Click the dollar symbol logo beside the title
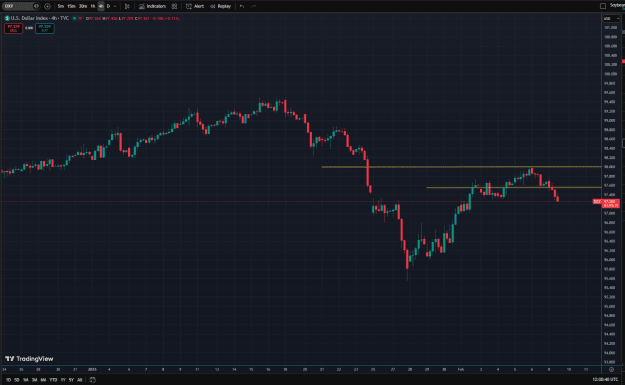 [7, 18]
